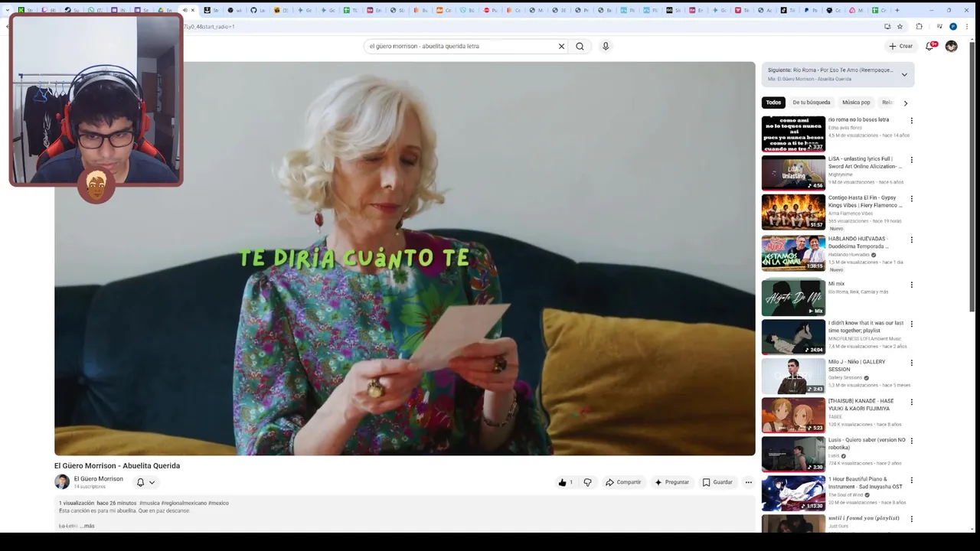Click the 'Compartir' button
Viewport: 980px width, 551px height.
coord(623,482)
